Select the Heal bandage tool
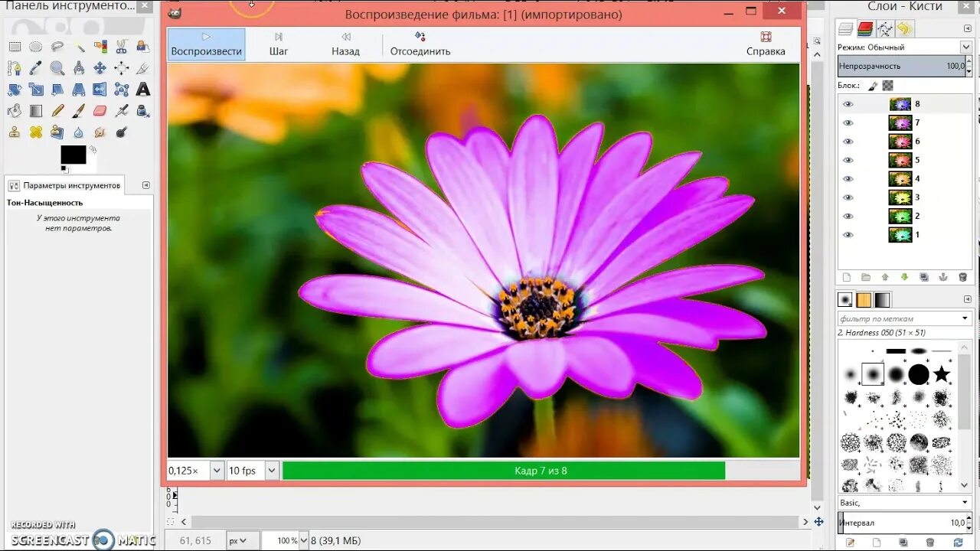Image resolution: width=980 pixels, height=551 pixels. 36,132
